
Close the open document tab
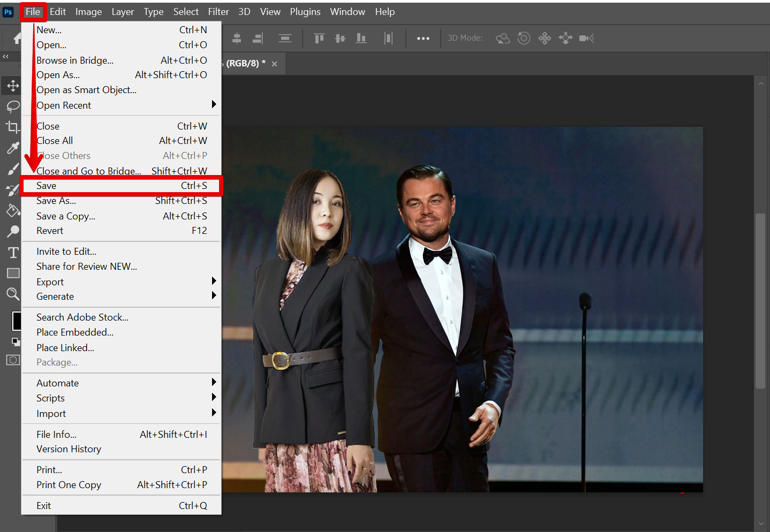pos(275,64)
